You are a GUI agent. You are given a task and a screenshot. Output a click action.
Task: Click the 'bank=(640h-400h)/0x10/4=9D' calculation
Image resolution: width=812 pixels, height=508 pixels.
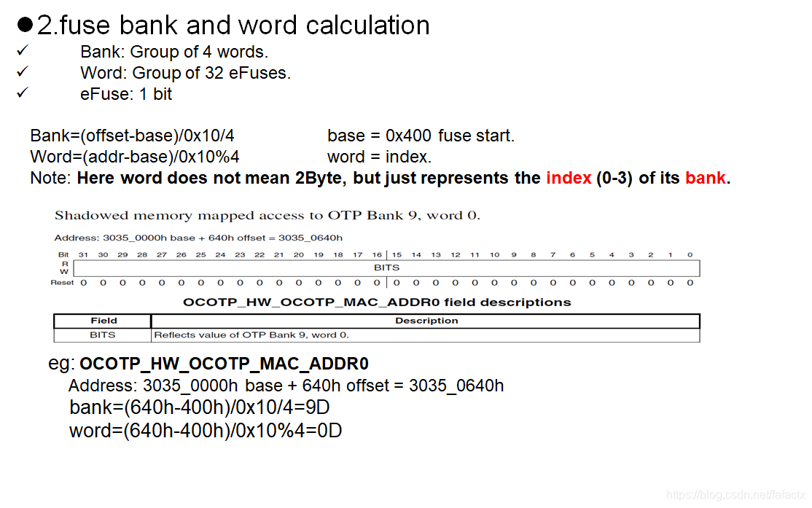pyautogui.click(x=200, y=407)
